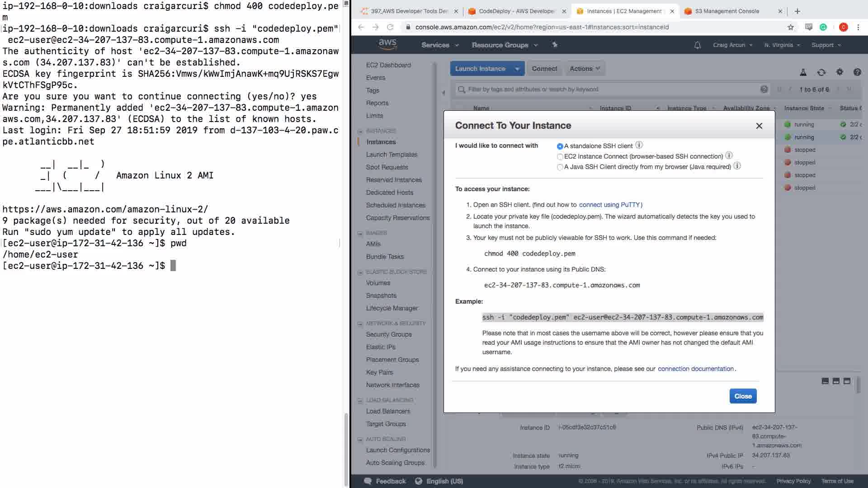Click the info icon beside the standalone SSH client option

point(639,145)
